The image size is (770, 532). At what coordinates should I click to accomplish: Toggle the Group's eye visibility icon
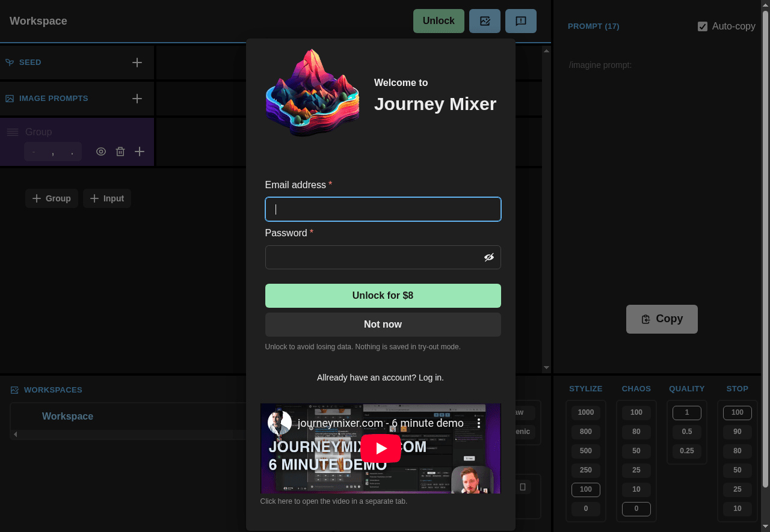coord(100,151)
